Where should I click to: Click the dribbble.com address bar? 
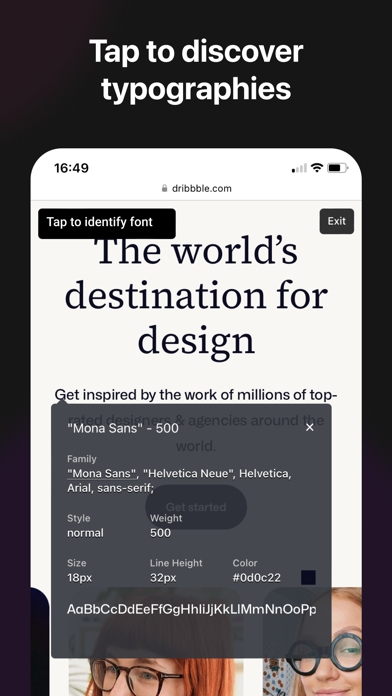[x=196, y=188]
